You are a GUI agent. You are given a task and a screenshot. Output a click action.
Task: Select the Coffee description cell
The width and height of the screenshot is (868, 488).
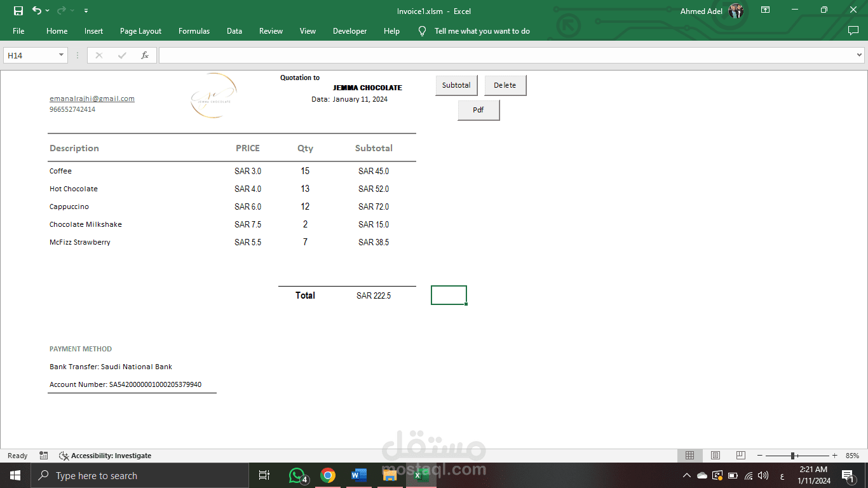point(60,171)
